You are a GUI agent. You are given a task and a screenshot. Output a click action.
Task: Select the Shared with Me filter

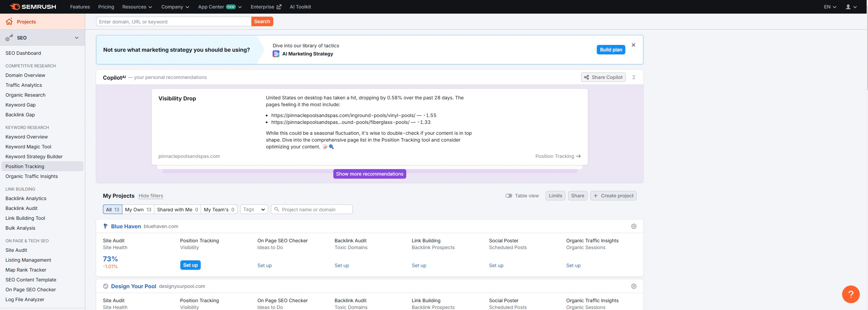177,210
